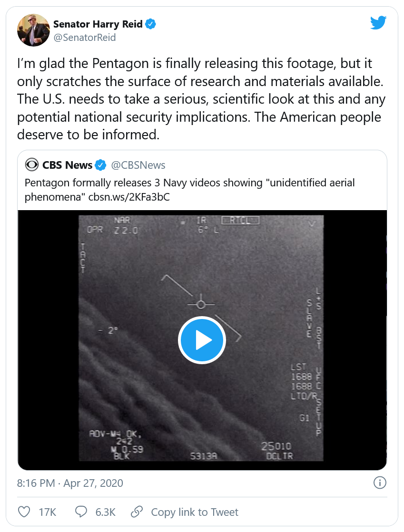Image resolution: width=404 pixels, height=532 pixels.
Task: Click the 6.3K replies count
Action: 106,512
